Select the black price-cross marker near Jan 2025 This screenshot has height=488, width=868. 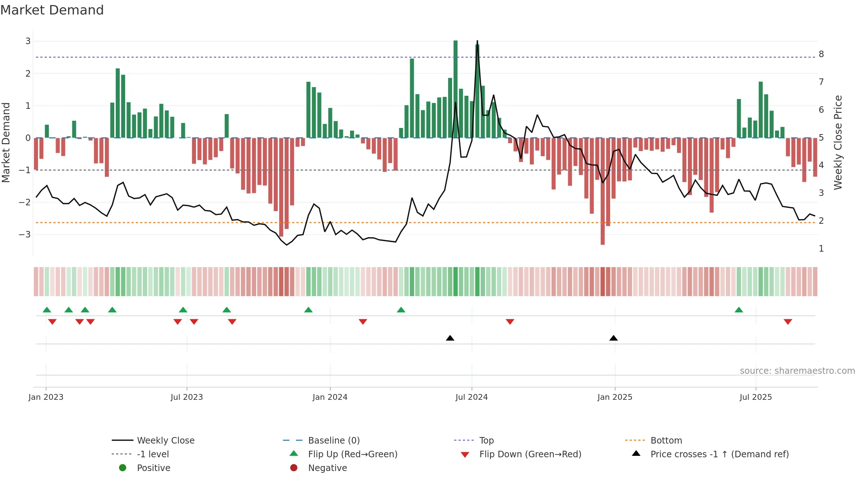[613, 338]
